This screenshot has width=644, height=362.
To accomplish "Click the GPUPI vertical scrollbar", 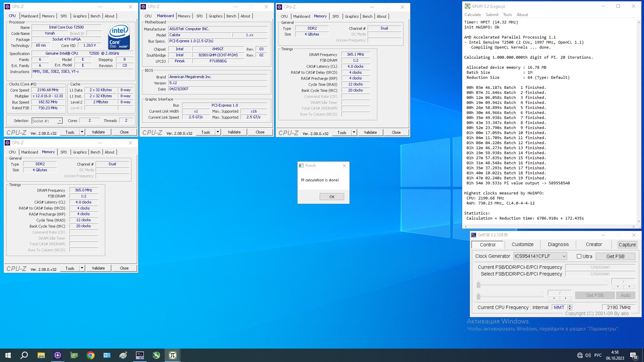I will [639, 121].
